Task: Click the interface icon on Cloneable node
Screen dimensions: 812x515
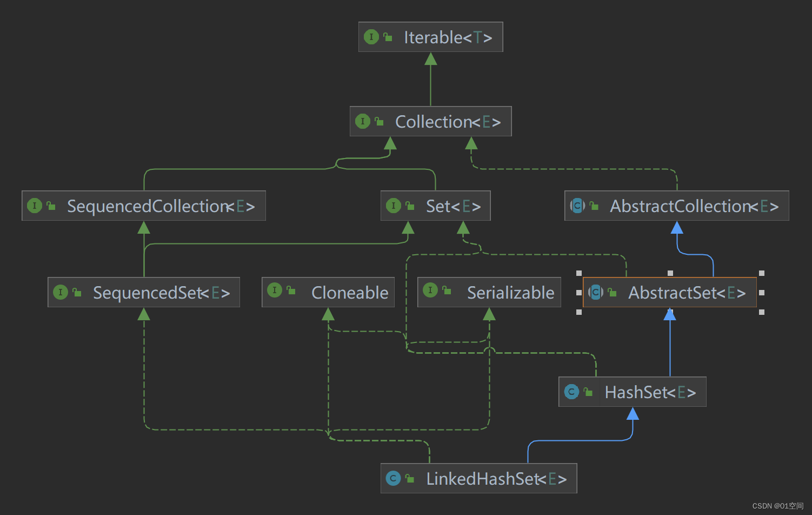Action: tap(275, 290)
